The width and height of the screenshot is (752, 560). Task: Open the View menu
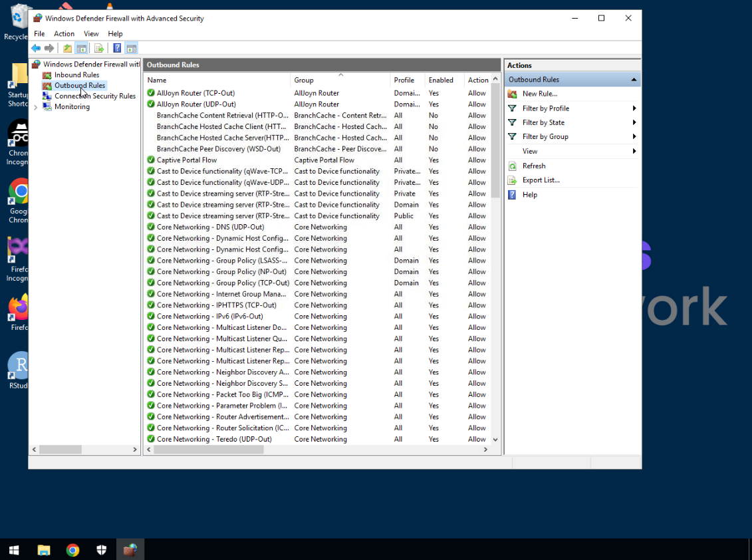click(91, 33)
